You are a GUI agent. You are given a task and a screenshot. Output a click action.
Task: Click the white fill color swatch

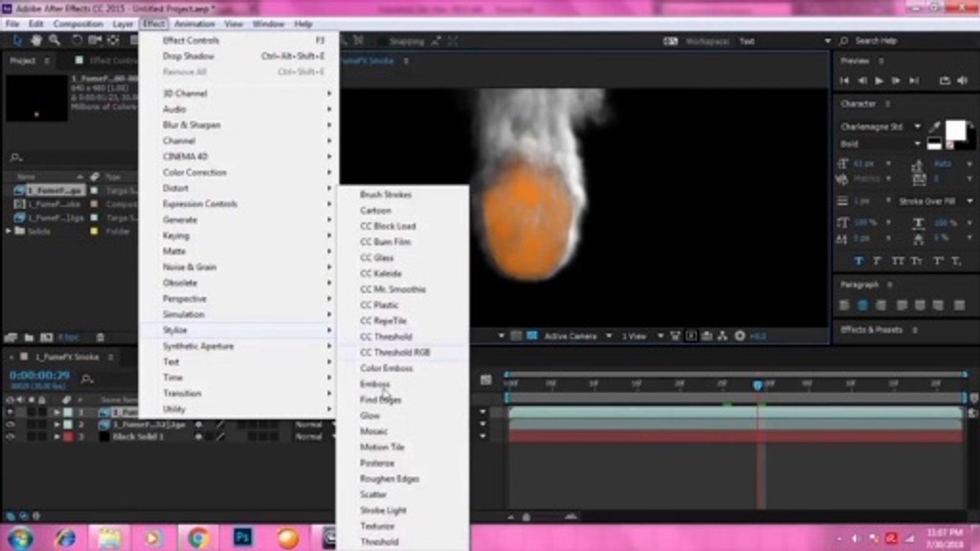pyautogui.click(x=955, y=130)
